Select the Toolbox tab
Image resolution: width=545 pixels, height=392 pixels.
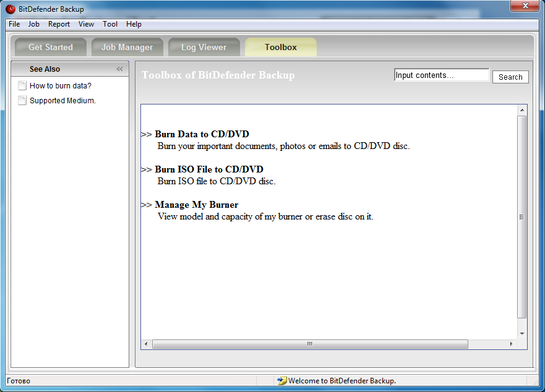(x=281, y=47)
